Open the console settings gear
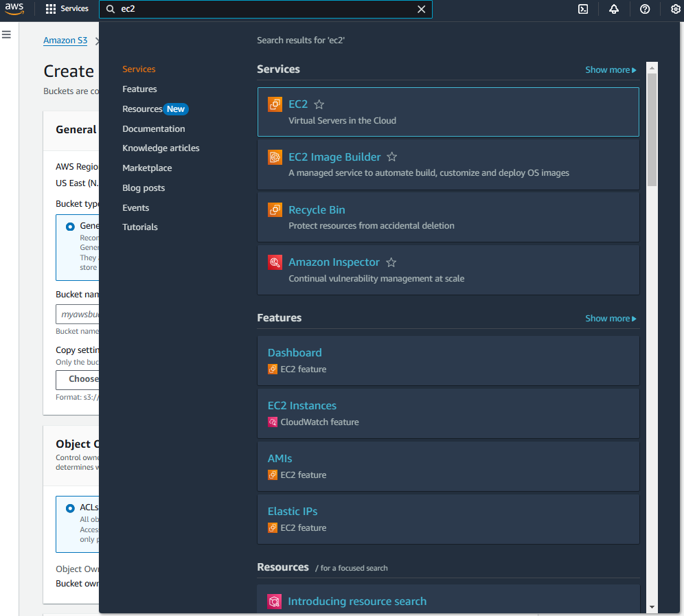 pyautogui.click(x=675, y=9)
